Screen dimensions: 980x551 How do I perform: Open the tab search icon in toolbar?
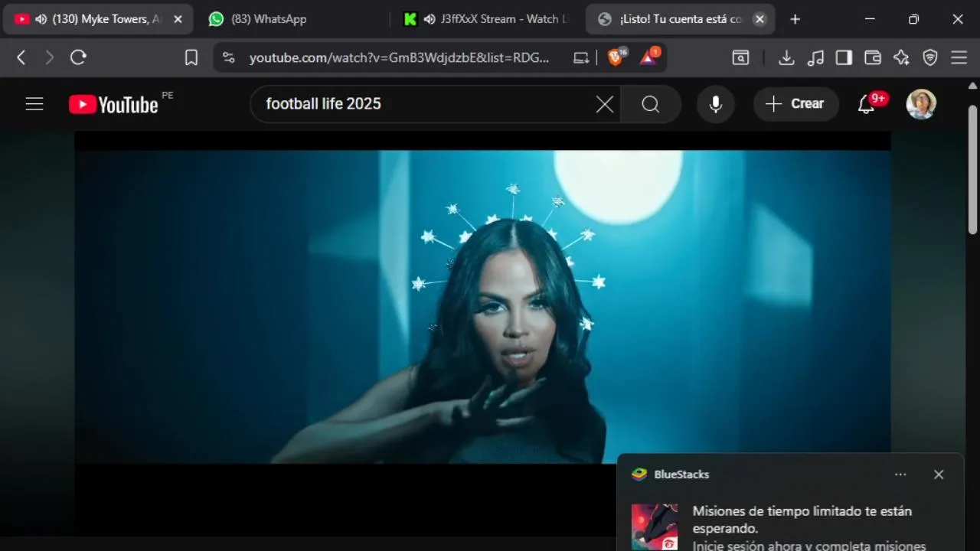740,57
